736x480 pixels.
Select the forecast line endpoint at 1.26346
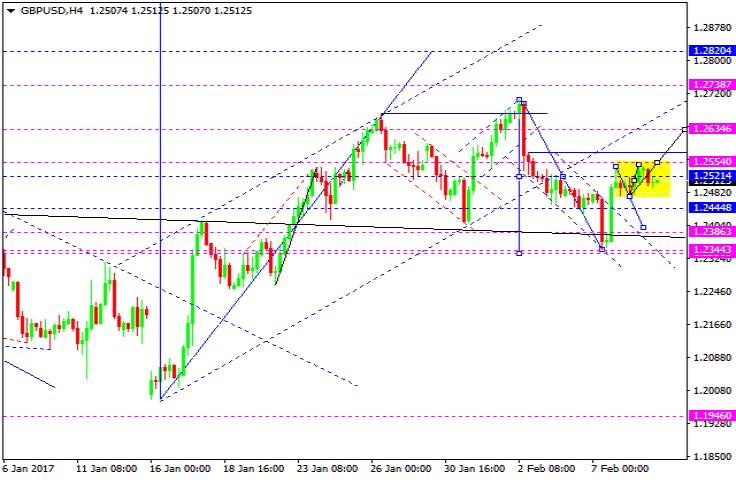pyautogui.click(x=685, y=129)
